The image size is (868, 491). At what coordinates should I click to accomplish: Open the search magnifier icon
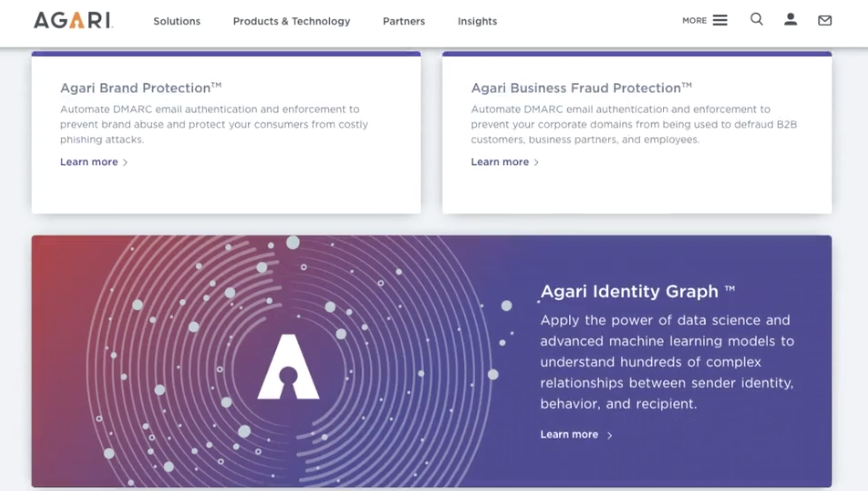click(x=756, y=20)
